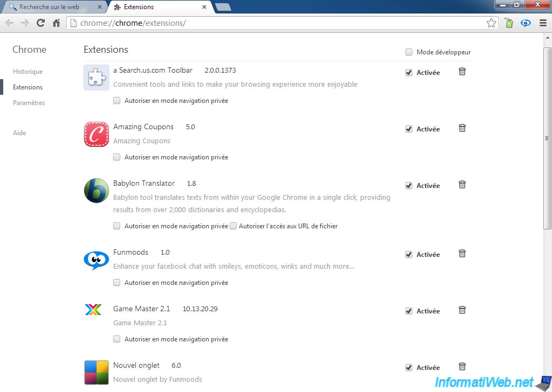
Task: Select the Extensions browser tab
Action: (161, 7)
